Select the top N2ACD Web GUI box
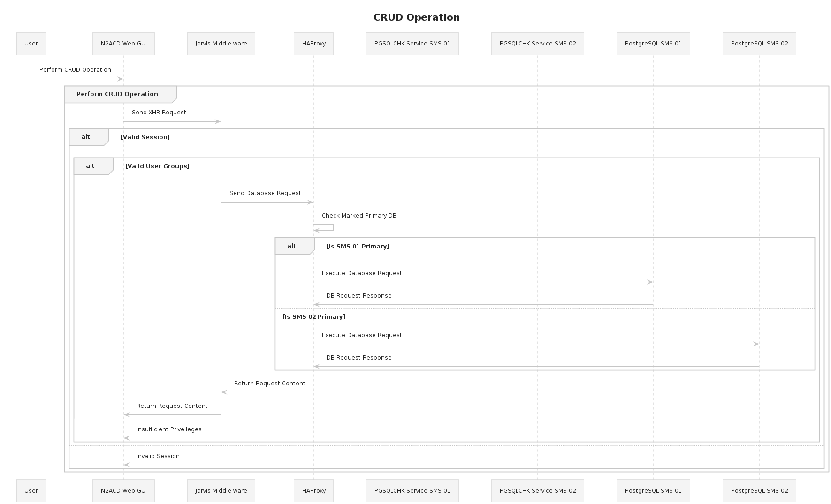Viewport: 831px width, 504px height. pos(123,44)
